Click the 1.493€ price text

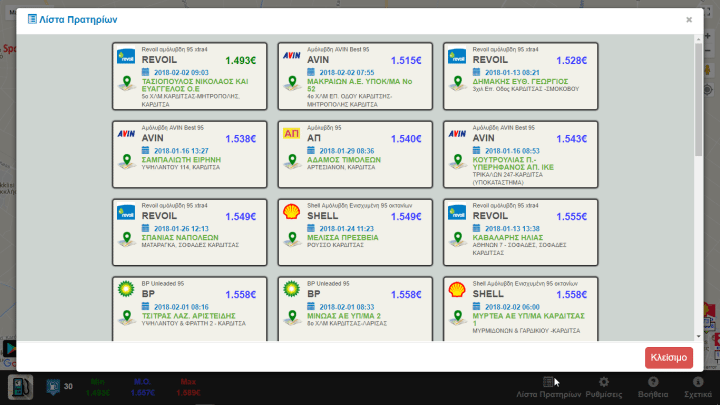tap(241, 61)
